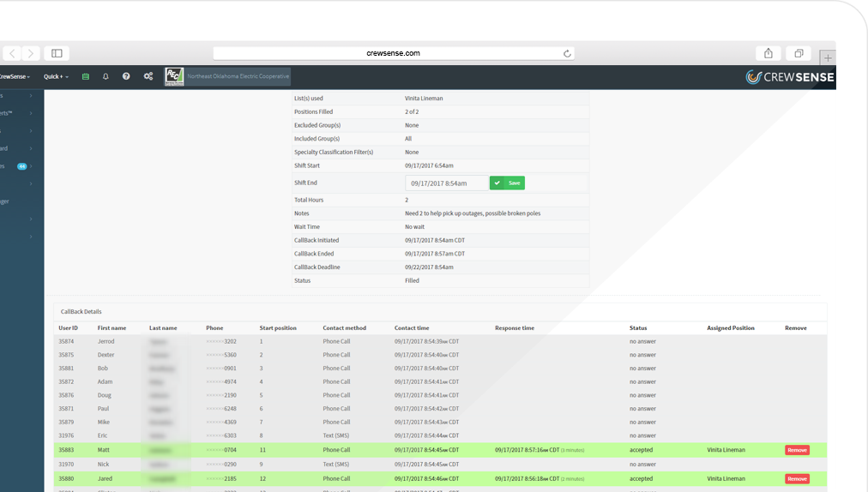Select user ID 35874 in Jerrod's row
868x492 pixels.
[66, 341]
